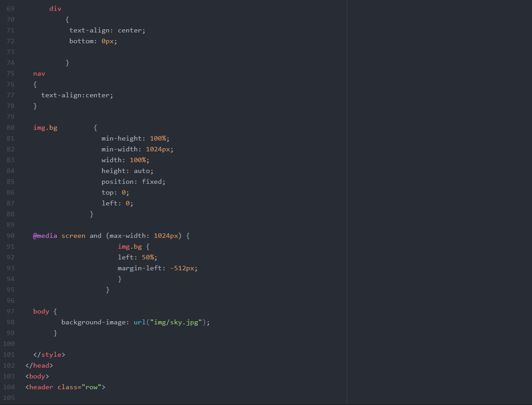532x405 pixels.
Task: Click line number 69 in the gutter
Action: [10, 8]
